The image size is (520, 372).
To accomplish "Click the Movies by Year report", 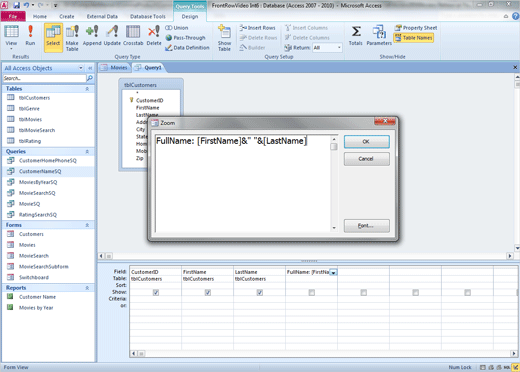I will [36, 308].
